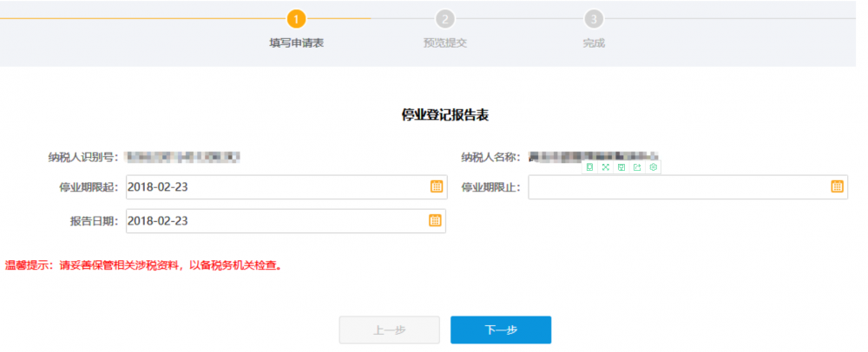
Task: Click step 1 circle in progress bar
Action: (297, 18)
